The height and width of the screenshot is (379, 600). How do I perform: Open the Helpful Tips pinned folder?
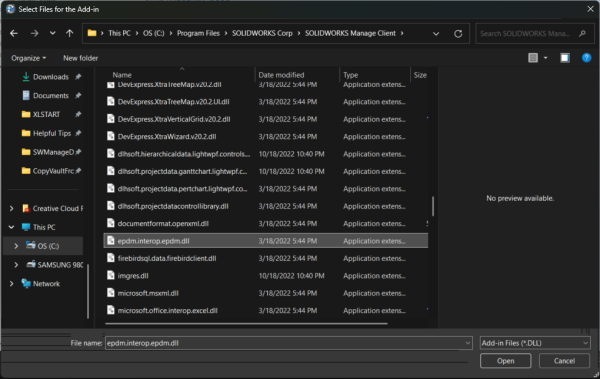(x=52, y=133)
